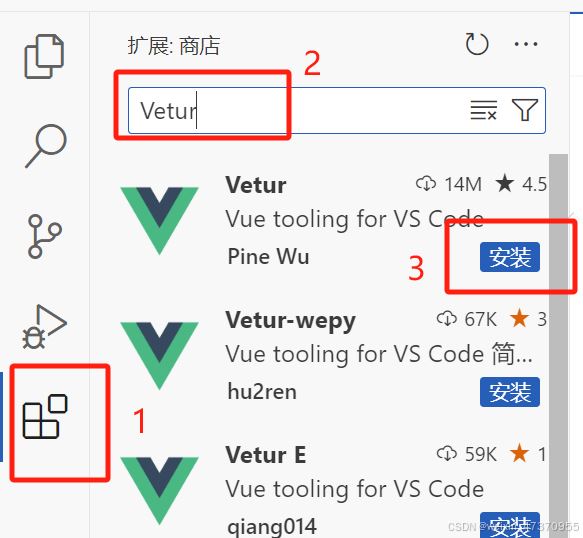Open the Extensions blocks icon
The image size is (583, 538).
point(45,416)
